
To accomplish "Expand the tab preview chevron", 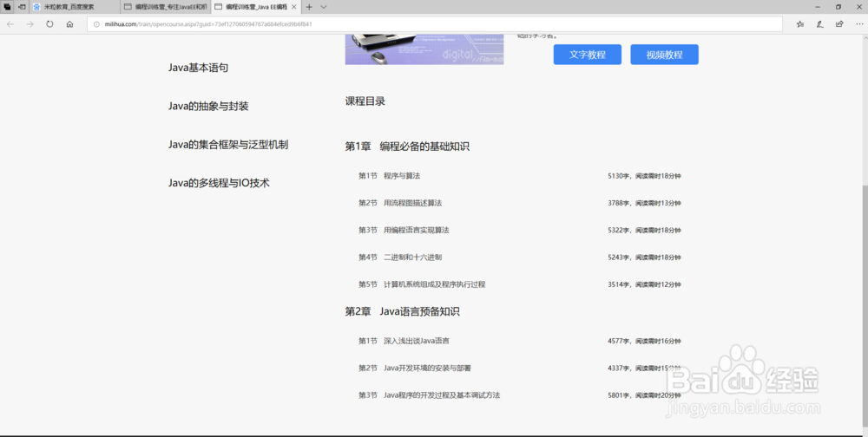I will click(324, 7).
